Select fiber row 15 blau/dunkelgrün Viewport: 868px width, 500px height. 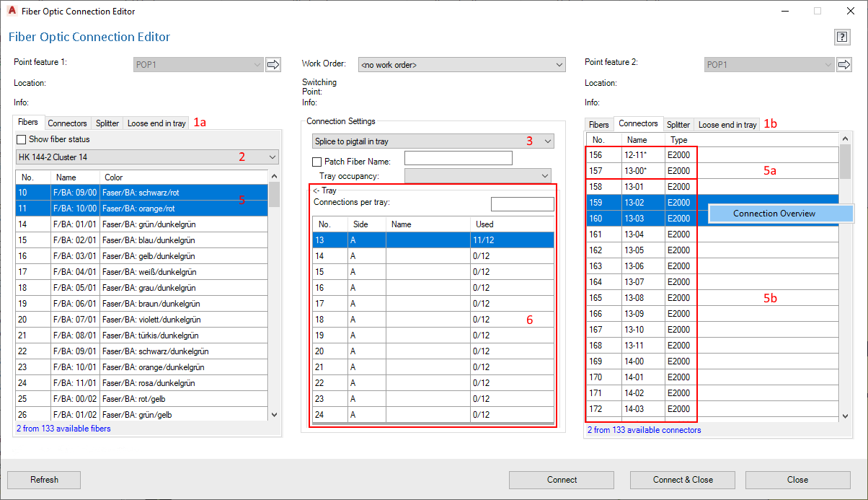(x=142, y=240)
